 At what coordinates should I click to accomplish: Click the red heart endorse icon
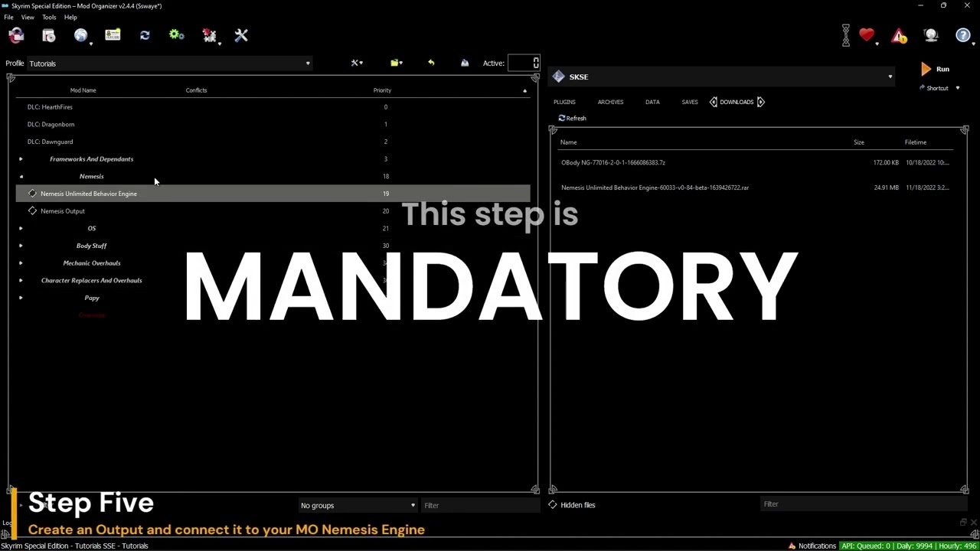[866, 35]
